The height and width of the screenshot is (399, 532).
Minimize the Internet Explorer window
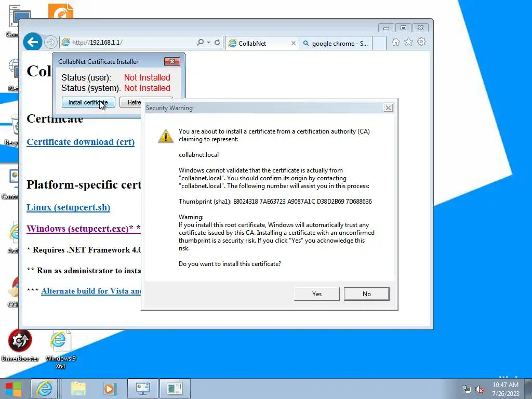click(386, 28)
